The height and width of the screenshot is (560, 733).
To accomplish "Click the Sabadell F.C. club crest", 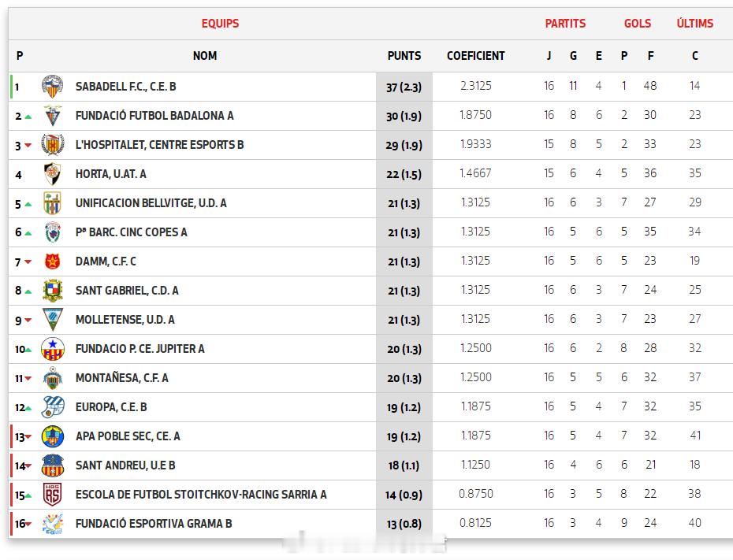I will 52,87.
